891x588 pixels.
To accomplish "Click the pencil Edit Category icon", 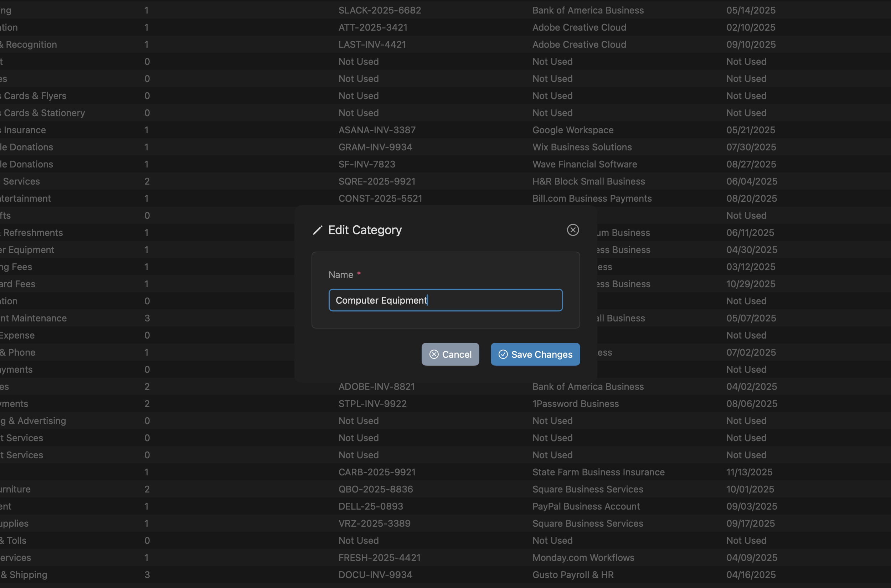I will click(x=317, y=230).
